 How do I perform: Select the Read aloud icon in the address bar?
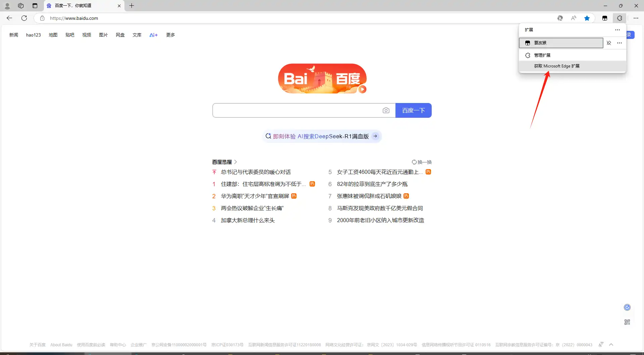point(574,18)
